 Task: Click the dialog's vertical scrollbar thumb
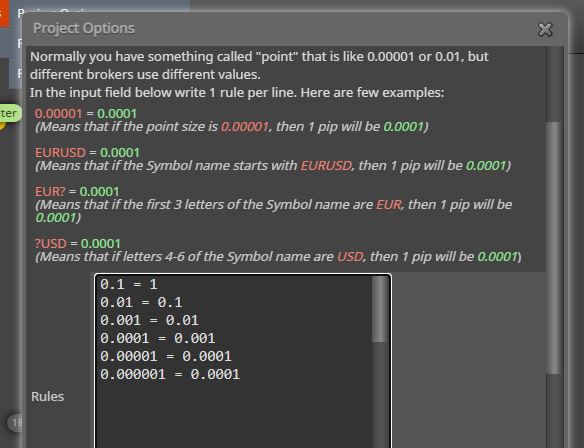click(x=552, y=248)
